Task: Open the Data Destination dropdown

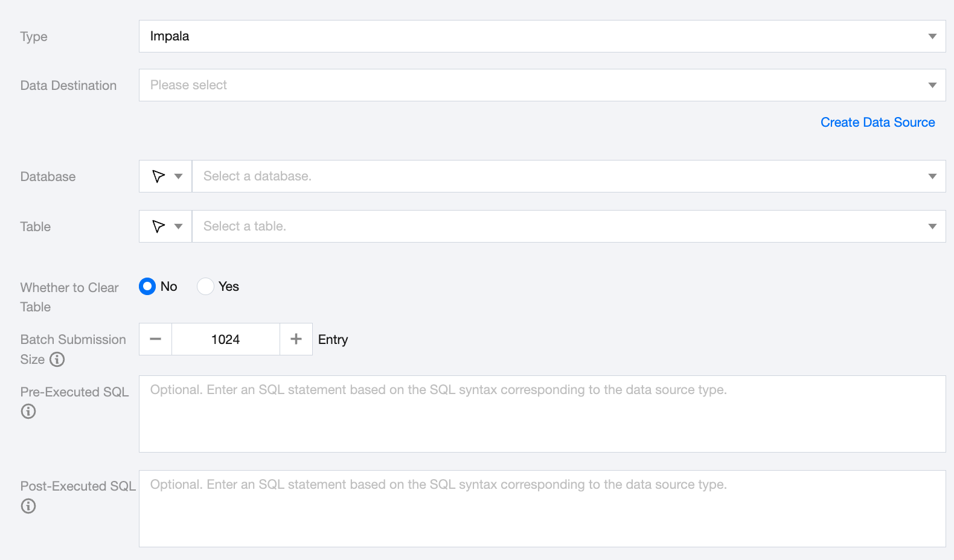Action: [x=542, y=85]
